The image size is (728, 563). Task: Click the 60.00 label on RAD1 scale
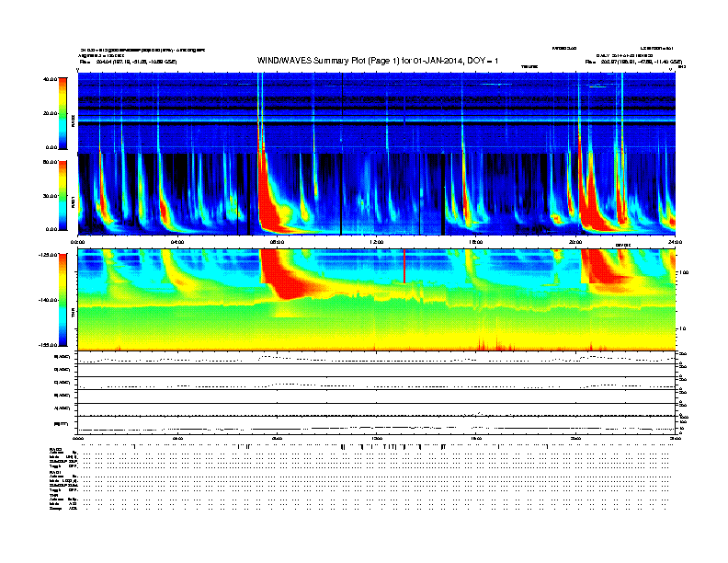pyautogui.click(x=51, y=162)
